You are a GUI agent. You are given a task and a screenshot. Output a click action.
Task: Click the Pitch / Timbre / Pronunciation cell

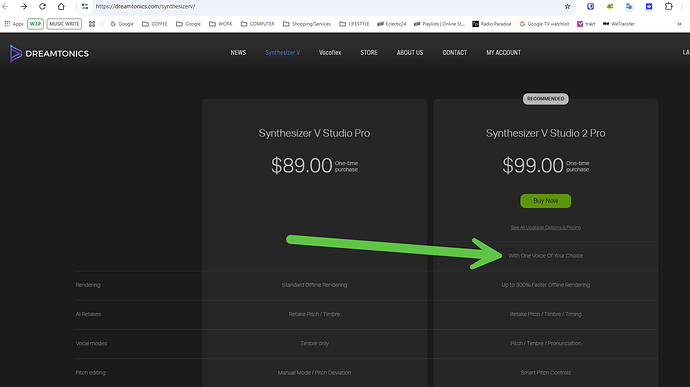[x=546, y=343]
